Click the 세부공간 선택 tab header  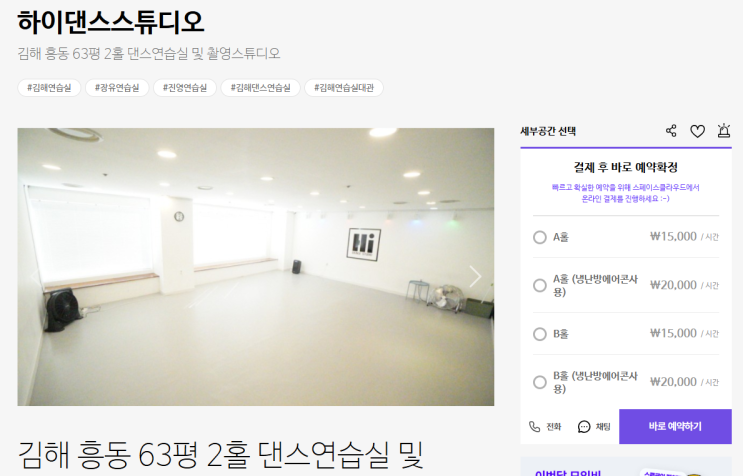548,131
